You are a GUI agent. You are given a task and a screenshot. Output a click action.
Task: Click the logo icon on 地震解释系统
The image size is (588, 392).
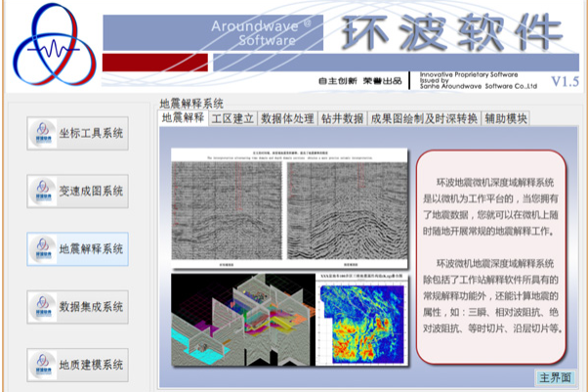click(43, 249)
